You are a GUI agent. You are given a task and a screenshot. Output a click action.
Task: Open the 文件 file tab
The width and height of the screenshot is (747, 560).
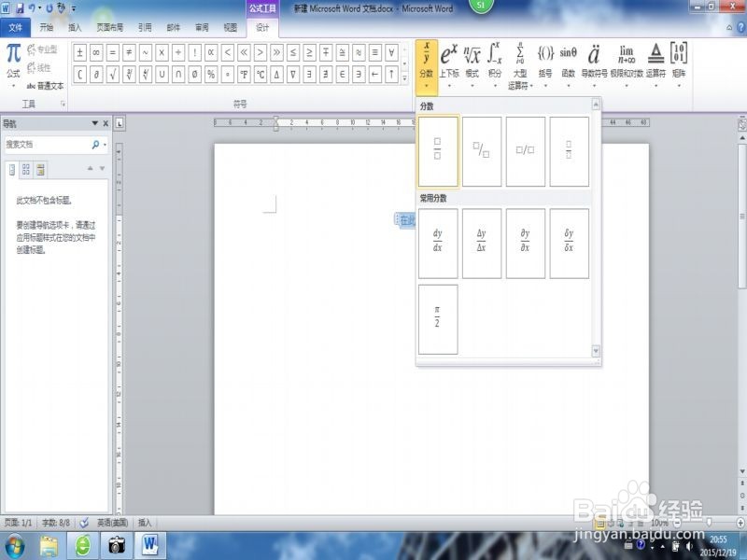15,28
